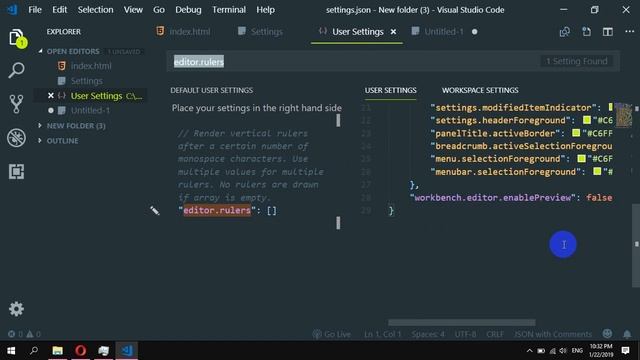Screen dimensions: 640x360
Task: Click the Ln 1, Col 1 status item
Action: click(382, 334)
